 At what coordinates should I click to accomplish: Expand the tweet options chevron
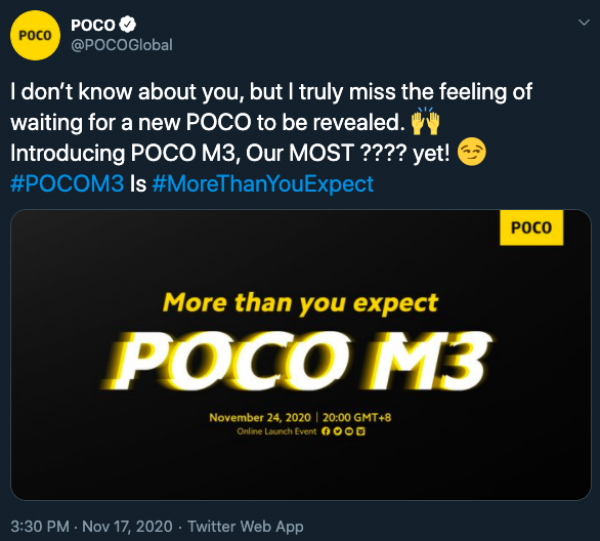(x=584, y=23)
